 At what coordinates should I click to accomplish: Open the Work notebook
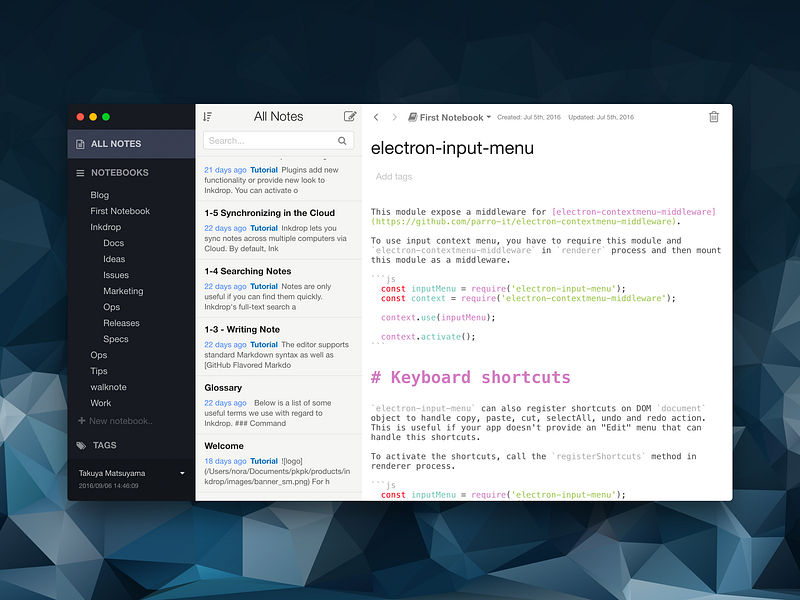[101, 403]
